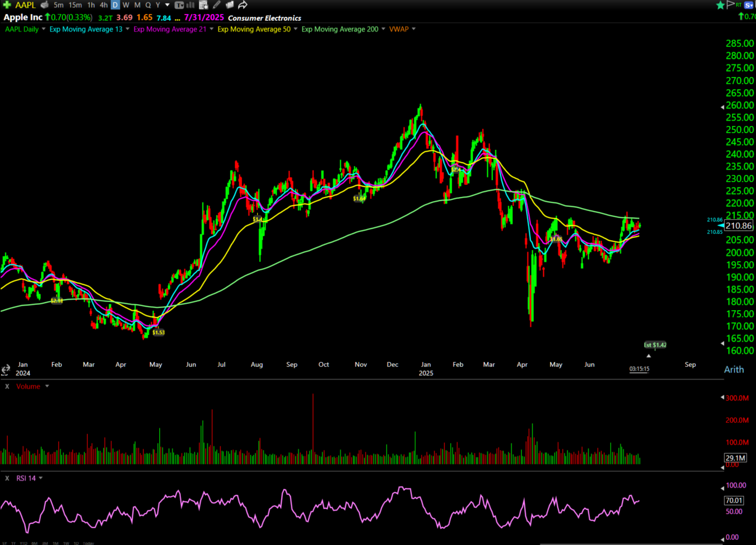Screen dimensions: 756x545
Task: Open the RSI 14 indicator dropdown arrow
Action: [41, 478]
